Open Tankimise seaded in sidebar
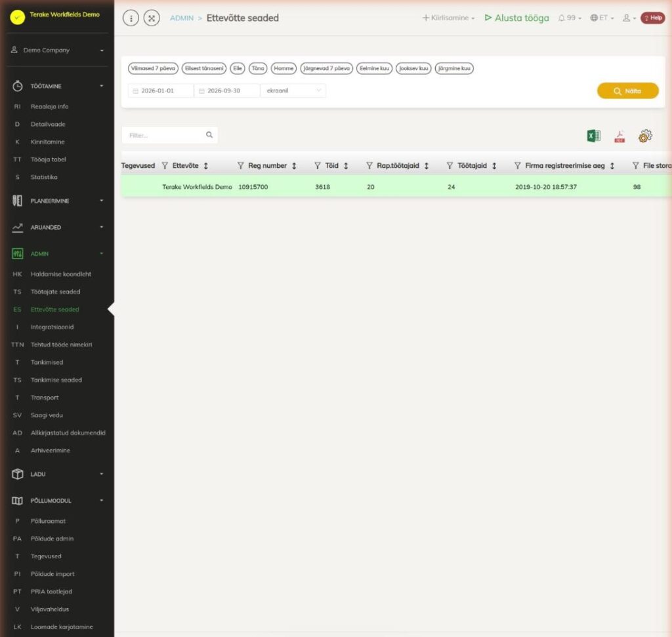This screenshot has width=672, height=637. pos(56,380)
